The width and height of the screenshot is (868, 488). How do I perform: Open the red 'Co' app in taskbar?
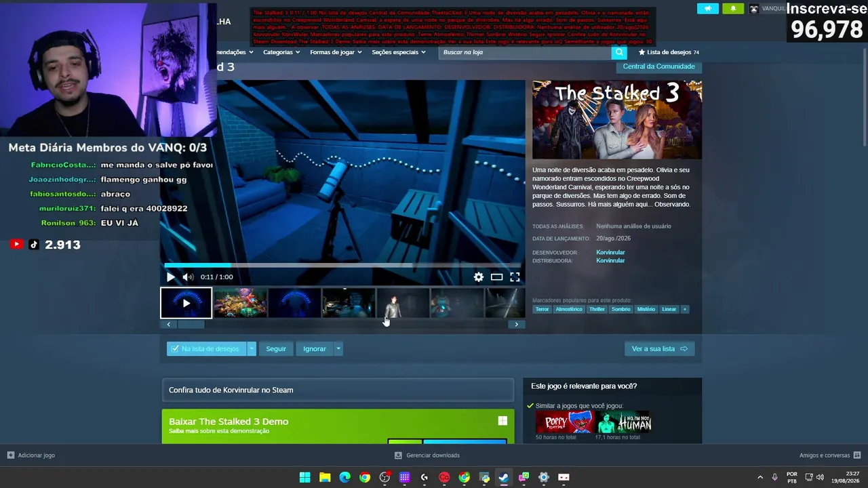[444, 477]
